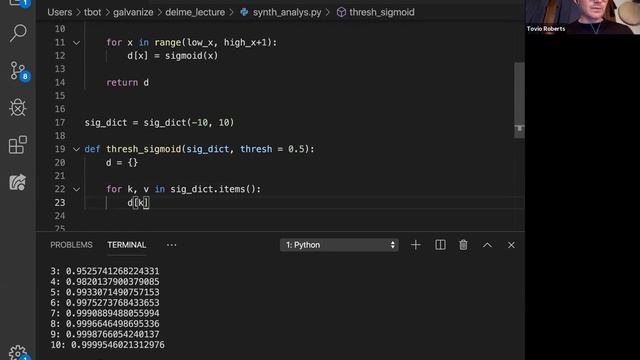Open the Live Share view icon
640x360 pixels.
click(x=18, y=182)
